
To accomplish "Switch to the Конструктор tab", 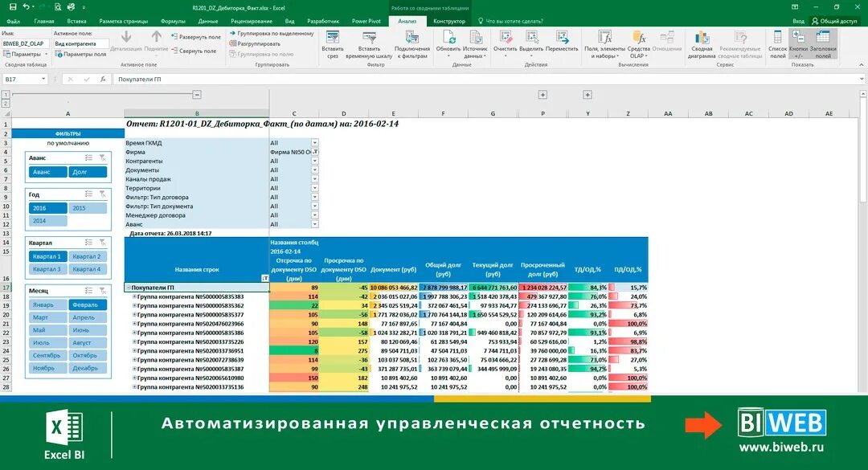I will coord(449,21).
